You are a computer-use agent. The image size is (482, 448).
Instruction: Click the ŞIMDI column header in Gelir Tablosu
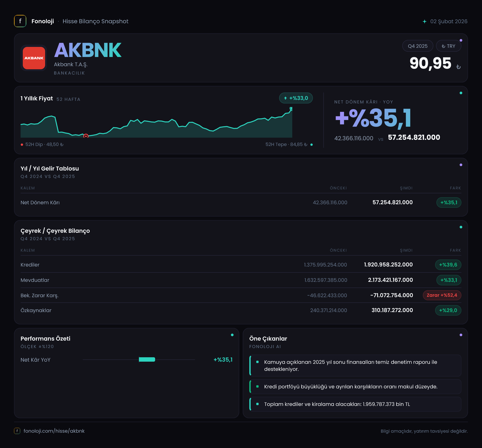coord(406,188)
